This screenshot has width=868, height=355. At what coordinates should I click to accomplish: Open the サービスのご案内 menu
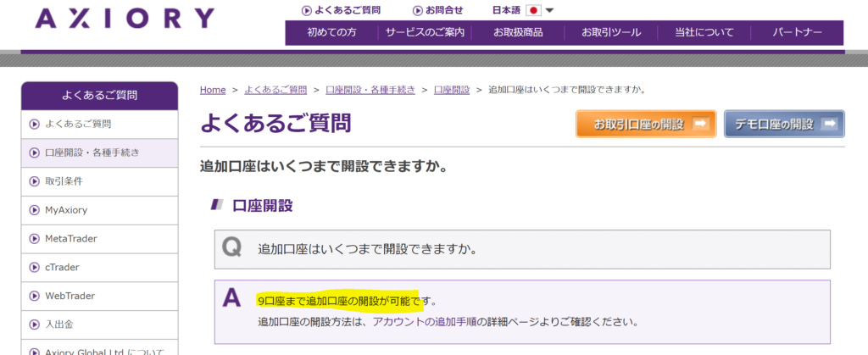pyautogui.click(x=425, y=33)
